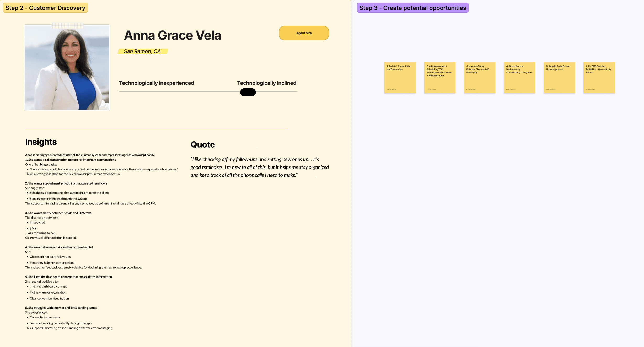Click the Step 2 - Customer Discovery label
Image resolution: width=644 pixels, height=347 pixels.
click(x=45, y=8)
